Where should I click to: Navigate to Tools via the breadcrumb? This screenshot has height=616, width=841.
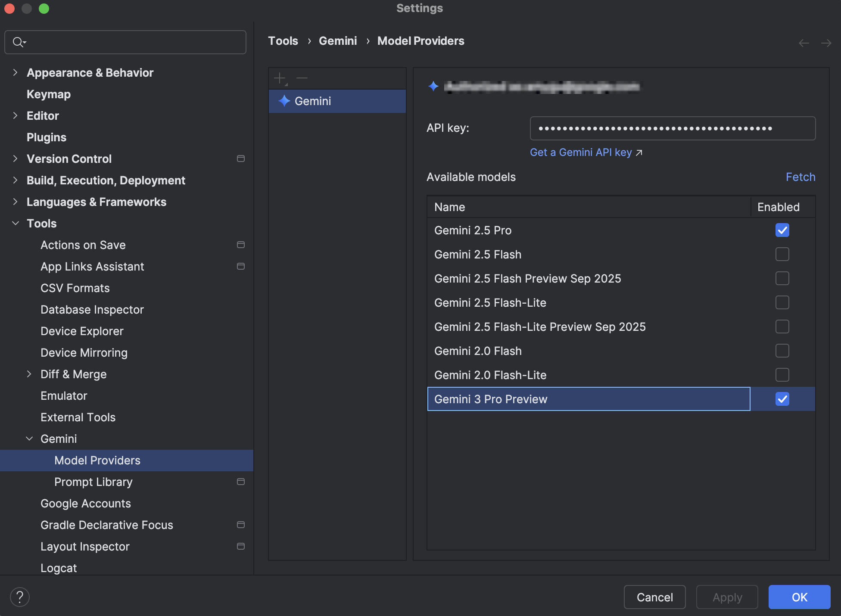click(283, 40)
